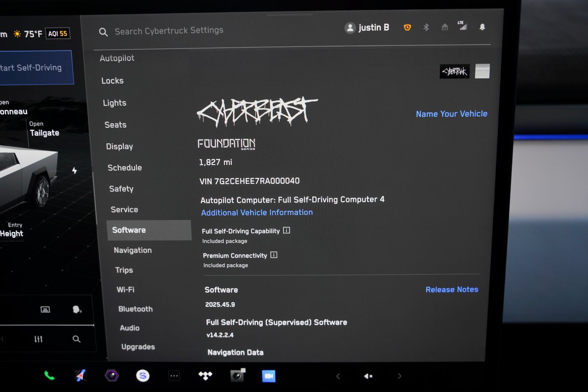This screenshot has width=588, height=392.
Task: Click the justin B profile name
Action: (x=374, y=27)
